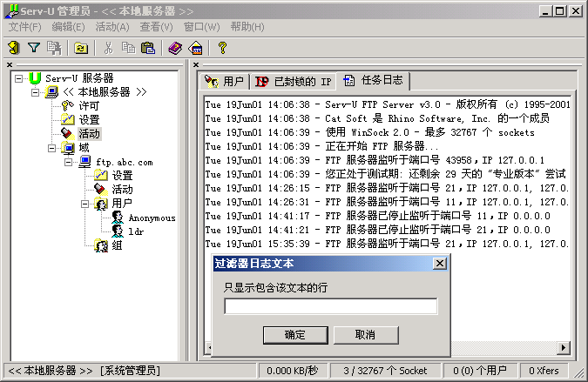This screenshot has width=588, height=382.
Task: Click log line '使用 WinSock 2.0'
Action: [369, 132]
